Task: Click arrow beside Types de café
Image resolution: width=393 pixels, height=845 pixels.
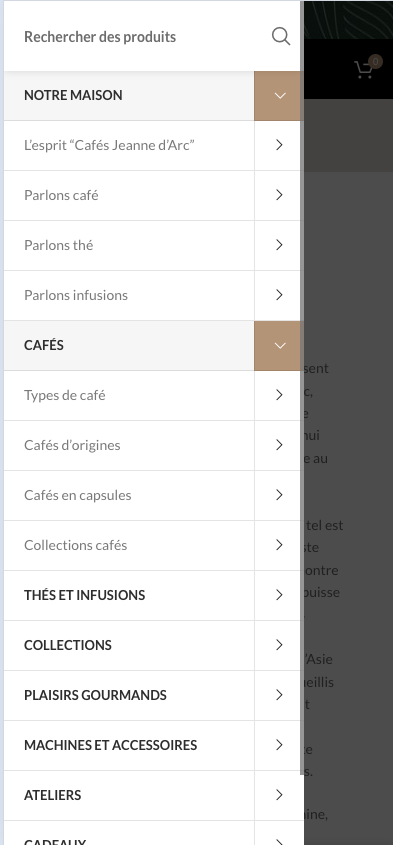Action: pyautogui.click(x=279, y=395)
